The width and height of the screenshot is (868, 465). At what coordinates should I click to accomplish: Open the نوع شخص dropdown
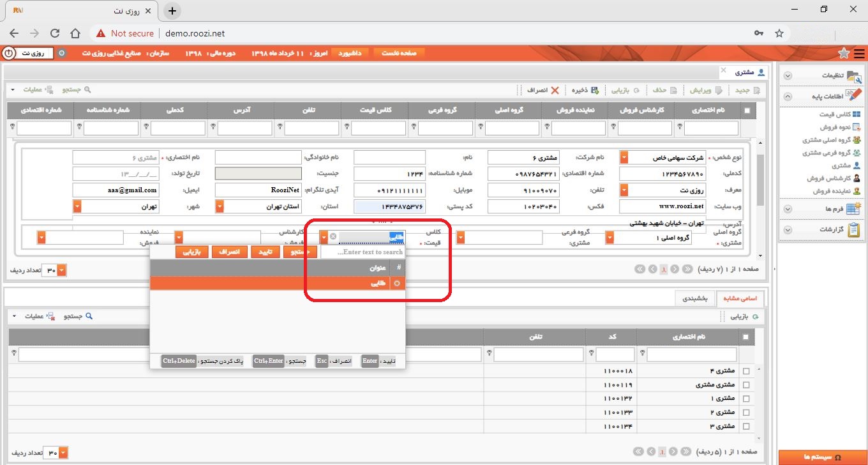(x=624, y=157)
